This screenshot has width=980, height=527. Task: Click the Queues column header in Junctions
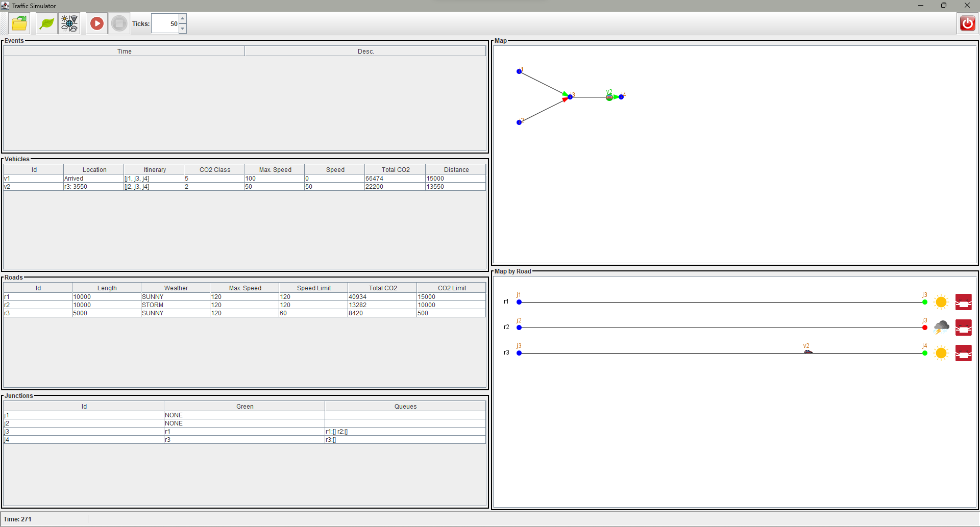tap(405, 406)
